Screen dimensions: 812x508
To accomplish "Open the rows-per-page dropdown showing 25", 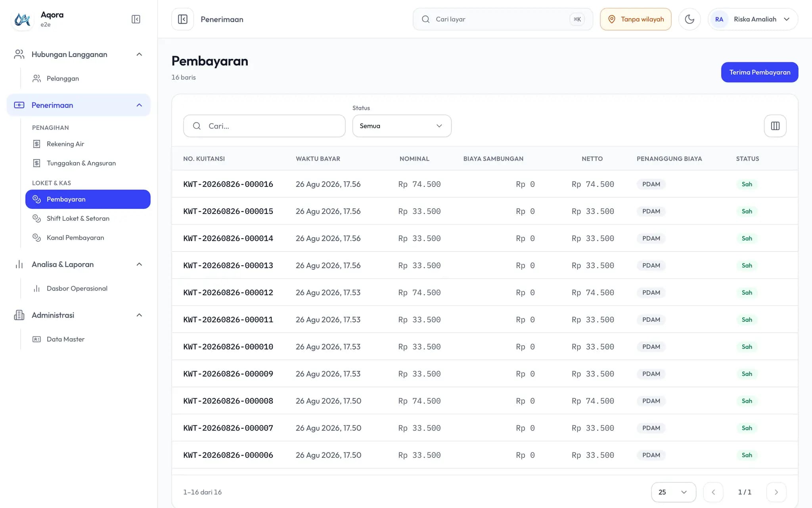I will (x=673, y=492).
